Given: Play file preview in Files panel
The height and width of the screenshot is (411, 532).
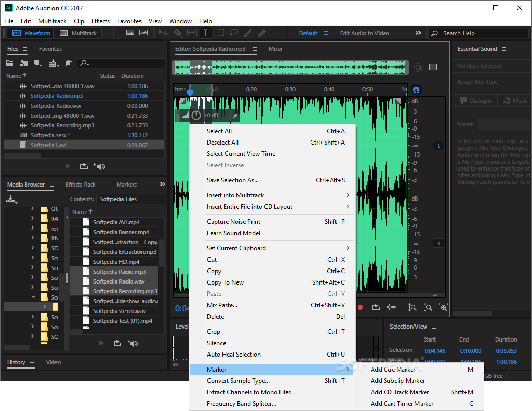Looking at the screenshot, I should [x=68, y=166].
